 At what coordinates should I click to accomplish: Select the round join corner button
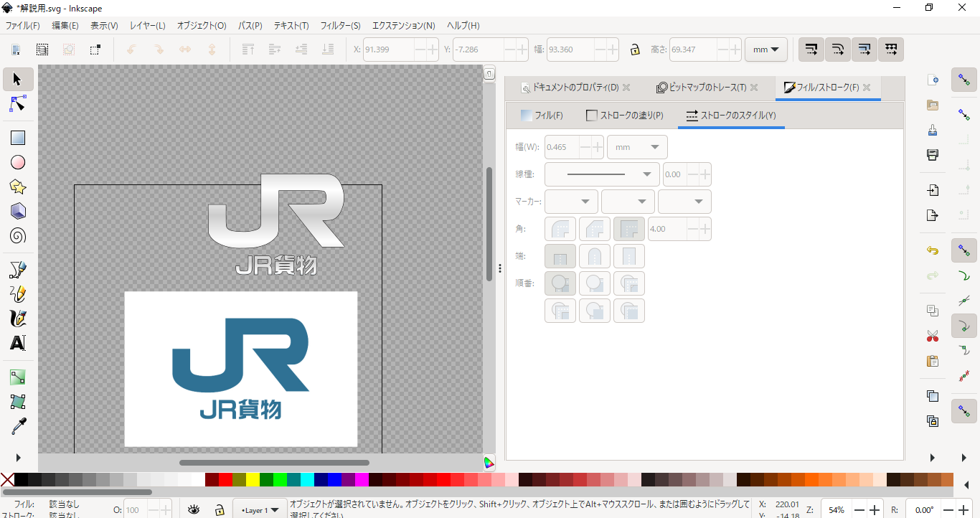point(560,229)
